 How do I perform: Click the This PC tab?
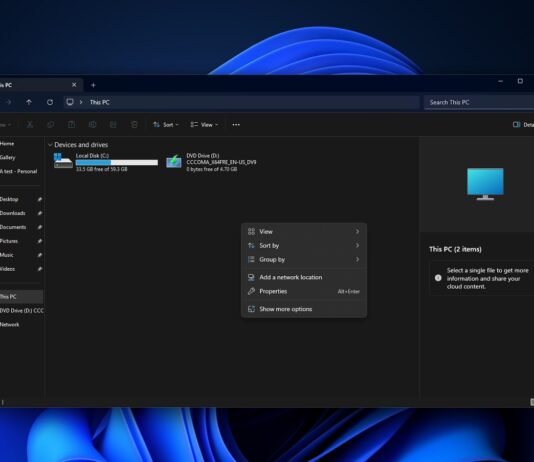click(41, 85)
